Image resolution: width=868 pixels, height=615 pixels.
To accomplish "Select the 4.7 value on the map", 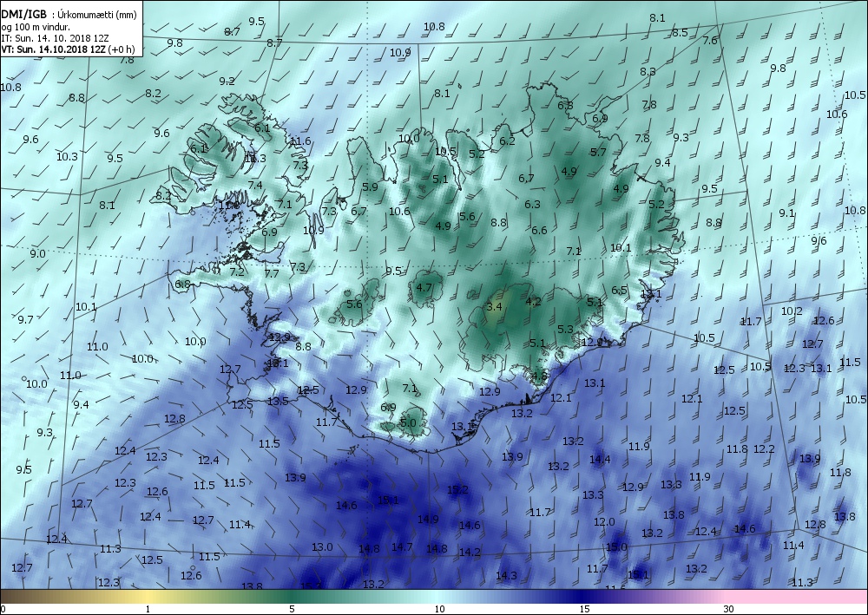I will point(424,287).
